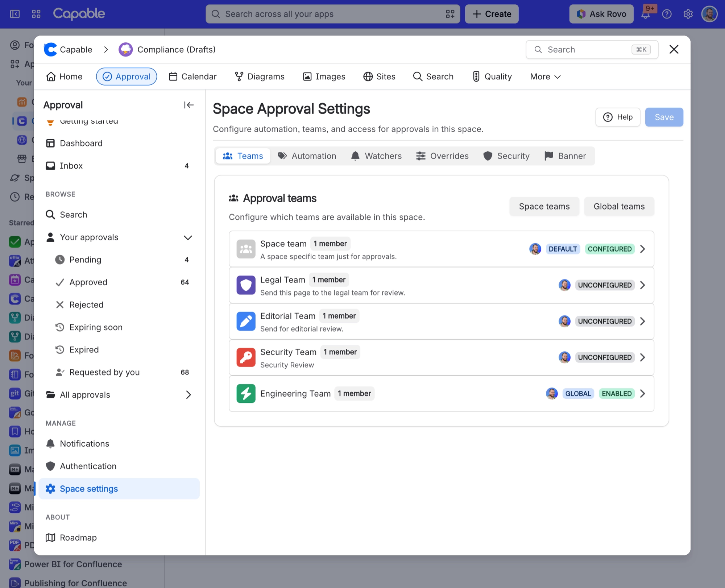Viewport: 725px width, 588px height.
Task: Expand the Legal Team row chevron
Action: coord(642,285)
